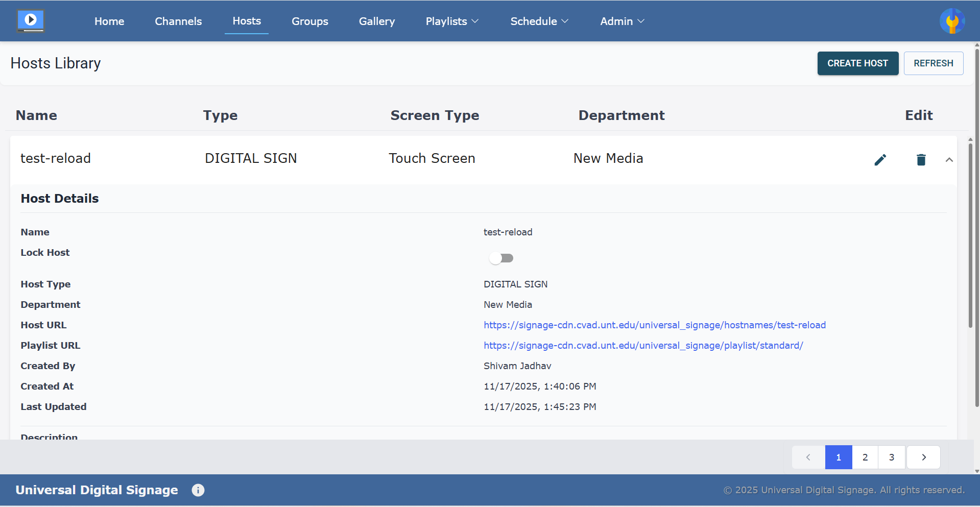Screen dimensions: 980x507
Task: Click the Universal Digital Signage logo
Action: pyautogui.click(x=30, y=20)
